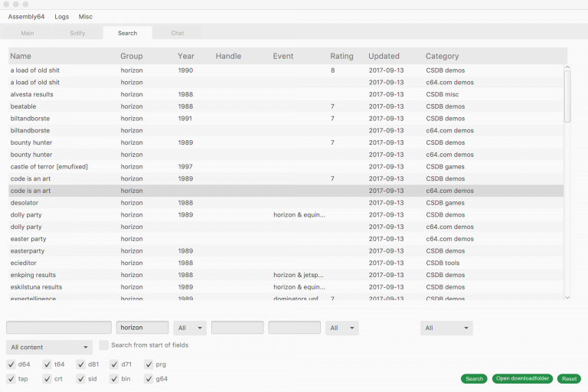Uncheck the sid format checkbox
The height and width of the screenshot is (392, 588).
point(83,378)
